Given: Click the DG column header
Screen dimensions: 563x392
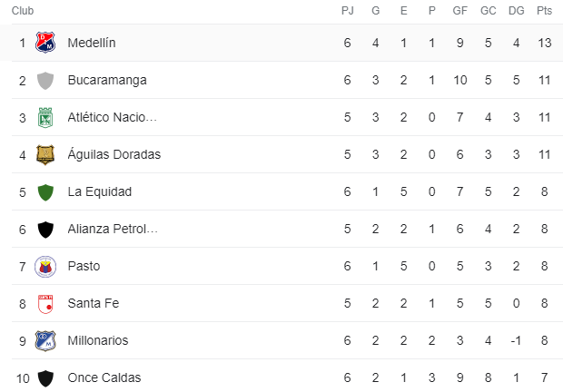Looking at the screenshot, I should (516, 11).
